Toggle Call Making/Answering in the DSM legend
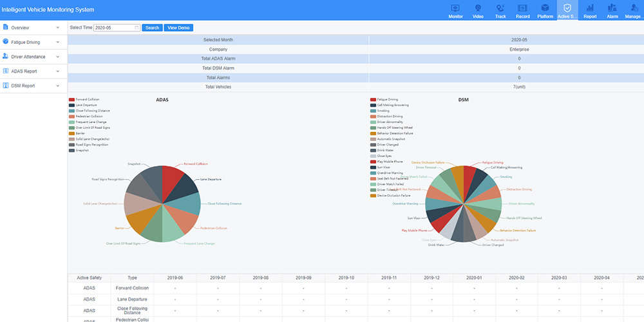Screen dimensions: 644x322 [x=390, y=105]
